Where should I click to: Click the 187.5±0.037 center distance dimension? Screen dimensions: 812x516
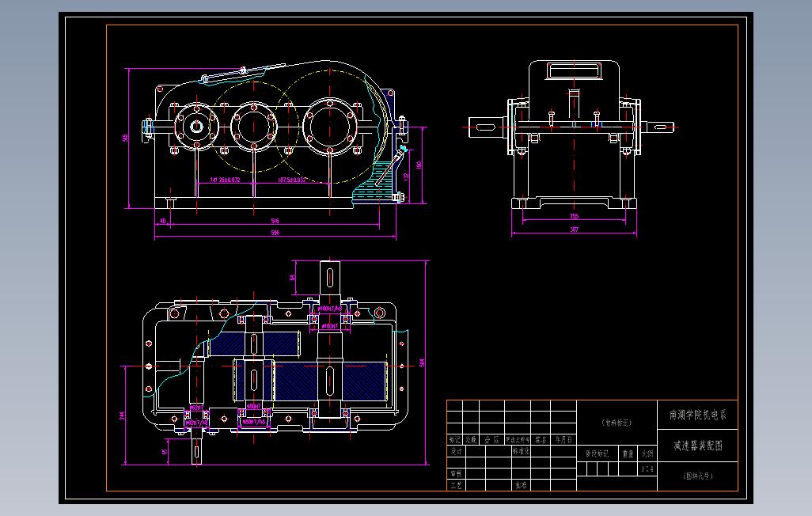pos(291,180)
